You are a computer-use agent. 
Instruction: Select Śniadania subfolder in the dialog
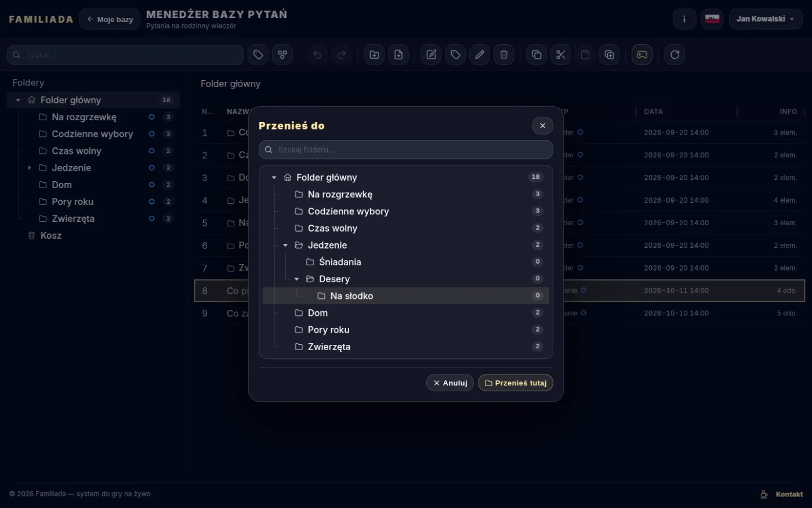[406, 262]
